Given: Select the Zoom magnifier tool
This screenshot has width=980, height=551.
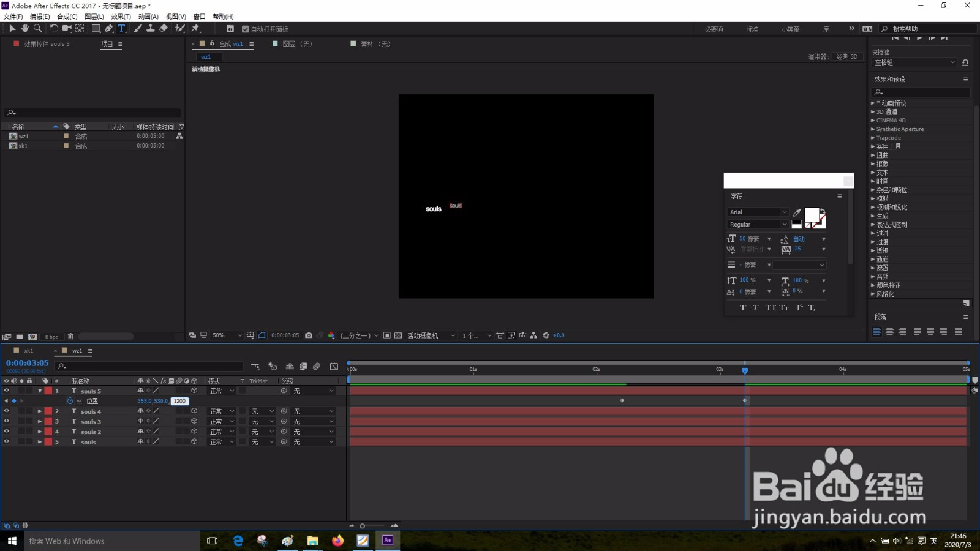Looking at the screenshot, I should [38, 28].
